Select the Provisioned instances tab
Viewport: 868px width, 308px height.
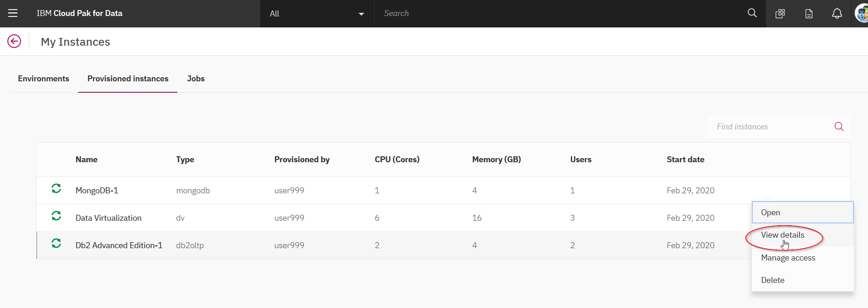click(x=128, y=79)
